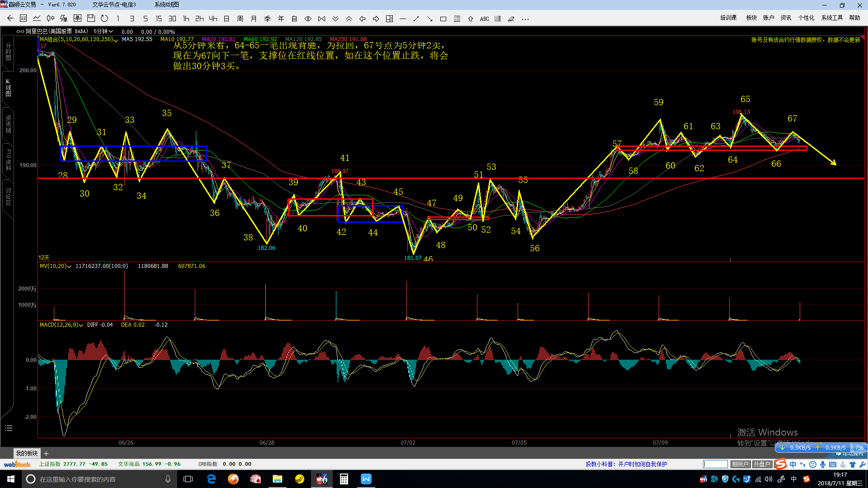The width and height of the screenshot is (868, 488).
Task: Open the 资讯 menu
Action: click(x=786, y=18)
